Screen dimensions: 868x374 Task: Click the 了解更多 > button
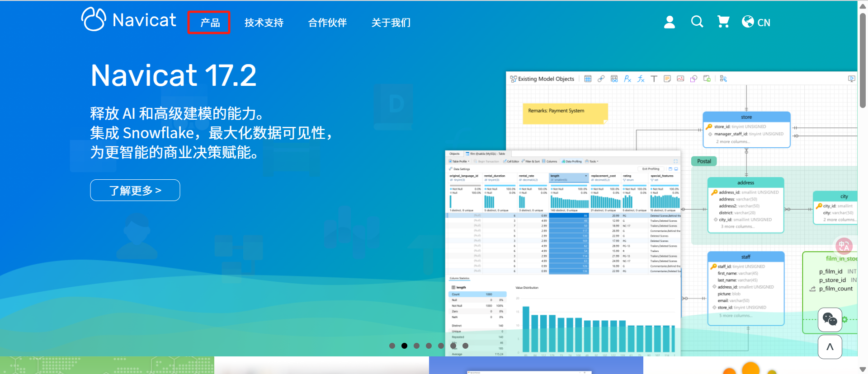point(135,190)
